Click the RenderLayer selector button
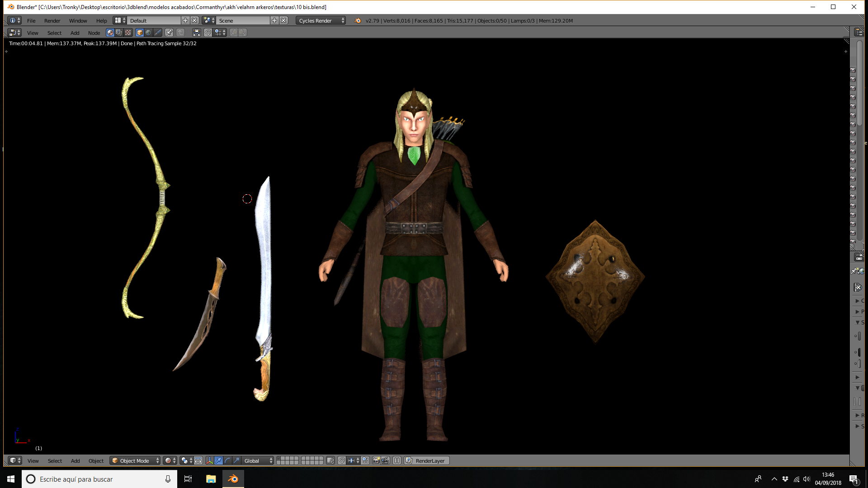The height and width of the screenshot is (488, 868). pyautogui.click(x=426, y=460)
